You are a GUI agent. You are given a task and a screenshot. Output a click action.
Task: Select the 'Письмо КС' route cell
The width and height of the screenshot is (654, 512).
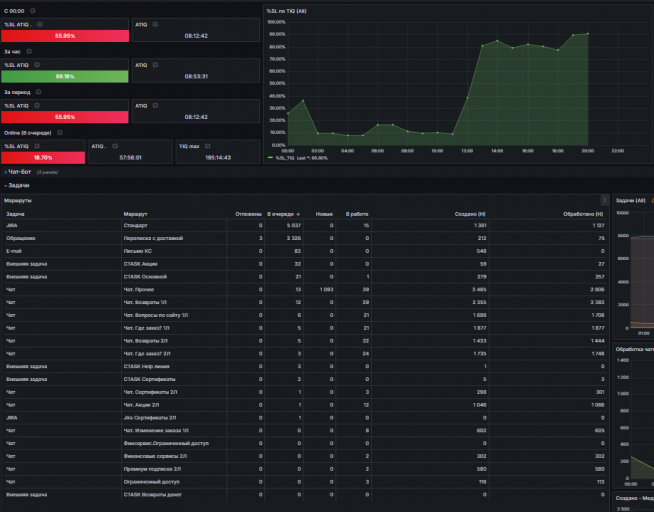pos(174,251)
